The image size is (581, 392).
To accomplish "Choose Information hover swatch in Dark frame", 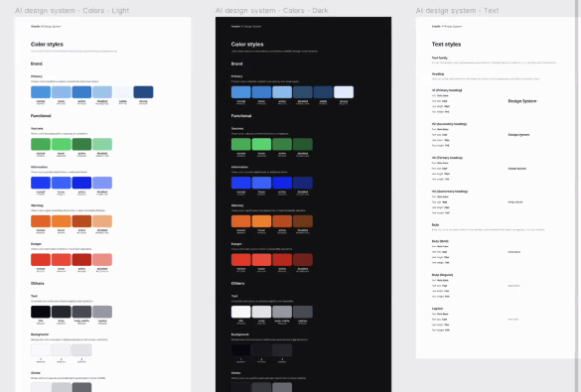I will [261, 183].
